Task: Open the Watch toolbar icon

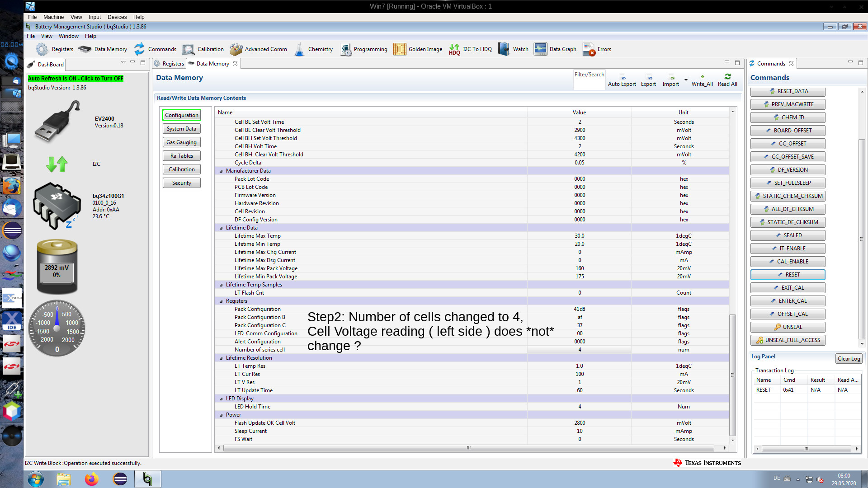Action: tap(504, 49)
